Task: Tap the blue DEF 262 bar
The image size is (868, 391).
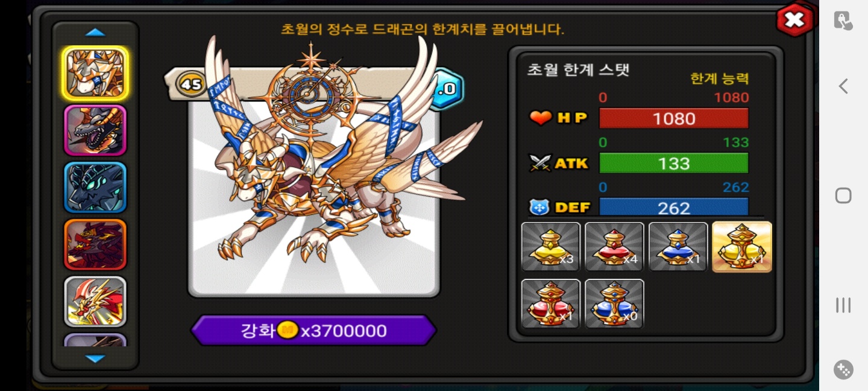Action: coord(674,207)
